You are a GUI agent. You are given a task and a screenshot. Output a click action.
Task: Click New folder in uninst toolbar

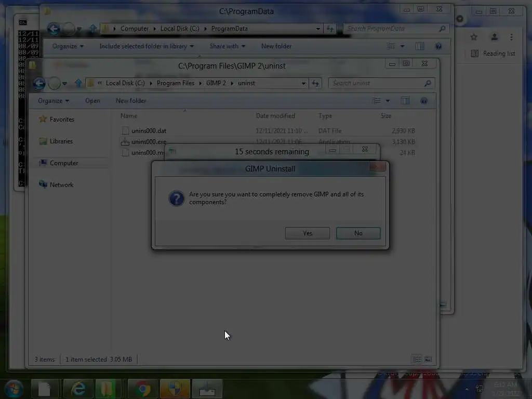pos(131,101)
